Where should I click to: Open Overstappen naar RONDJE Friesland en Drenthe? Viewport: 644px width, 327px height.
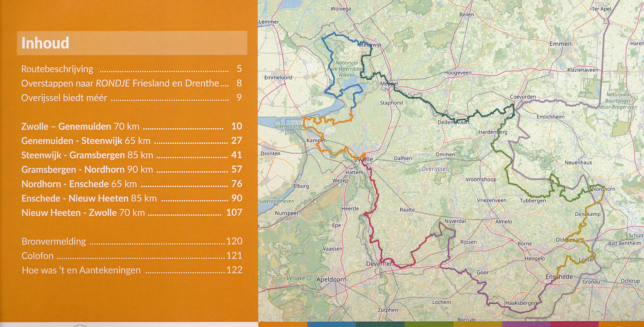120,83
